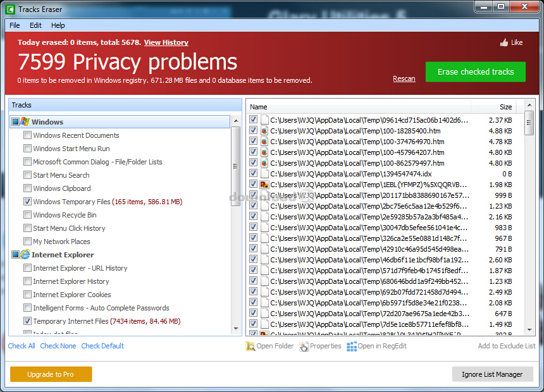This screenshot has width=544, height=392.
Task: Click the Check Default link
Action: (102, 346)
